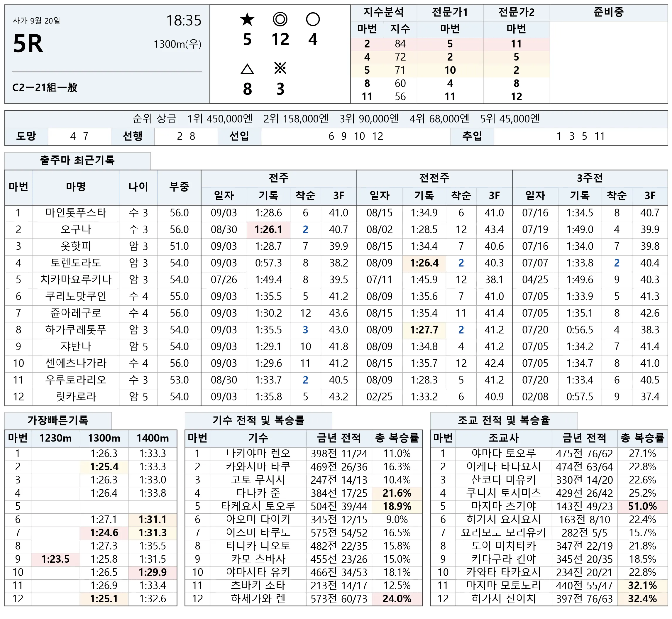This screenshot has width=672, height=619.
Task: Click the 출주마 최근기록 section title
Action: click(77, 160)
